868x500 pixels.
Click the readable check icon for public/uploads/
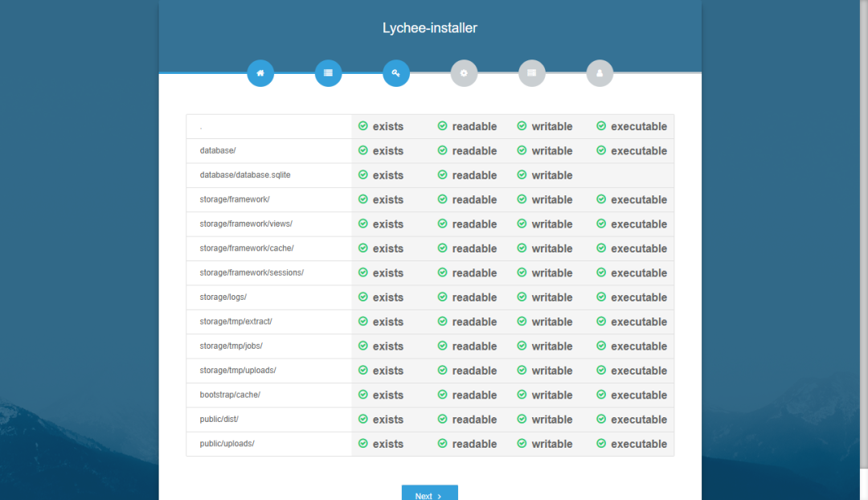(442, 443)
